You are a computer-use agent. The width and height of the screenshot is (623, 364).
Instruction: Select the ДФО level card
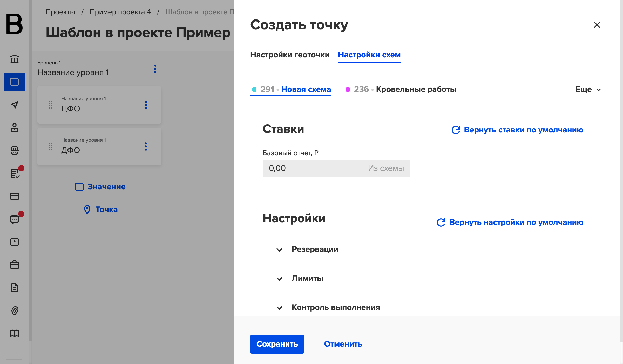point(99,146)
